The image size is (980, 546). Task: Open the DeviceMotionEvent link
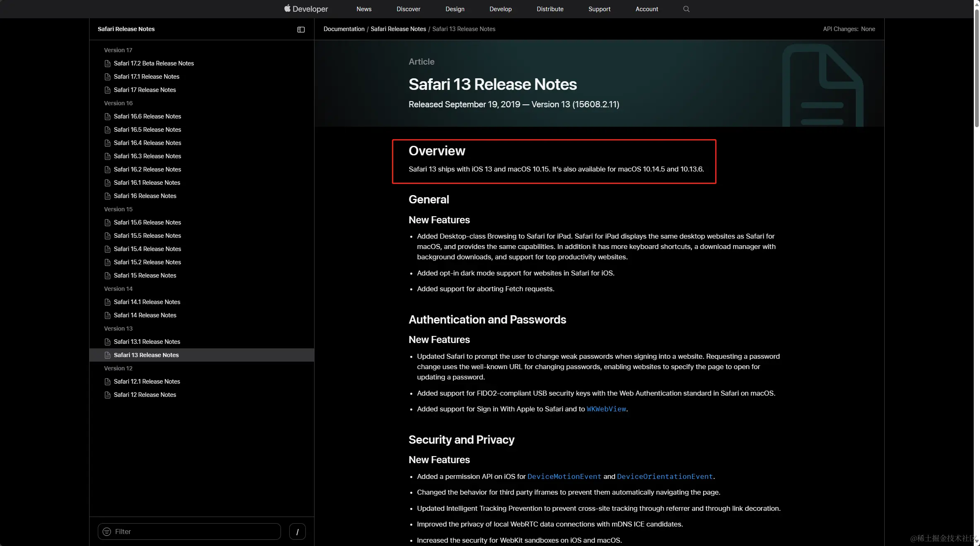coord(564,476)
